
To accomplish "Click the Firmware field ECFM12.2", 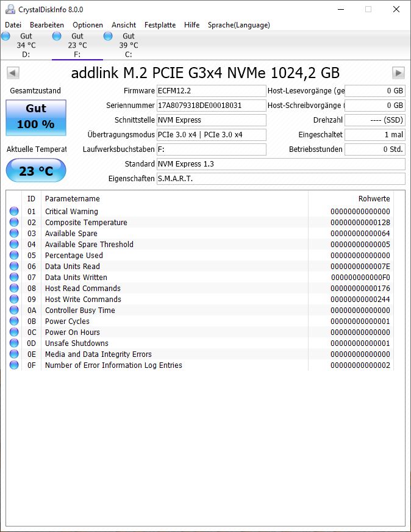I will (x=211, y=91).
